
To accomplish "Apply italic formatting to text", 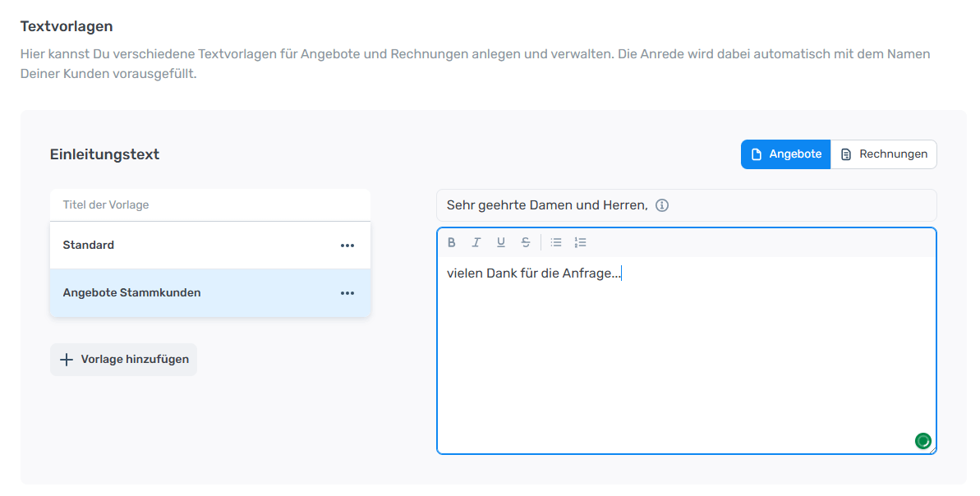I will point(476,242).
